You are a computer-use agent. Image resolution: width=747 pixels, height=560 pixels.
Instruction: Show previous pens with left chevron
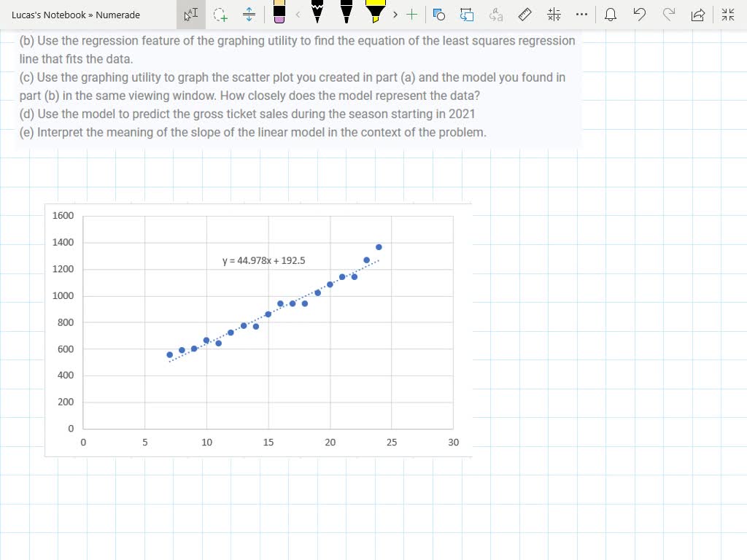point(298,15)
